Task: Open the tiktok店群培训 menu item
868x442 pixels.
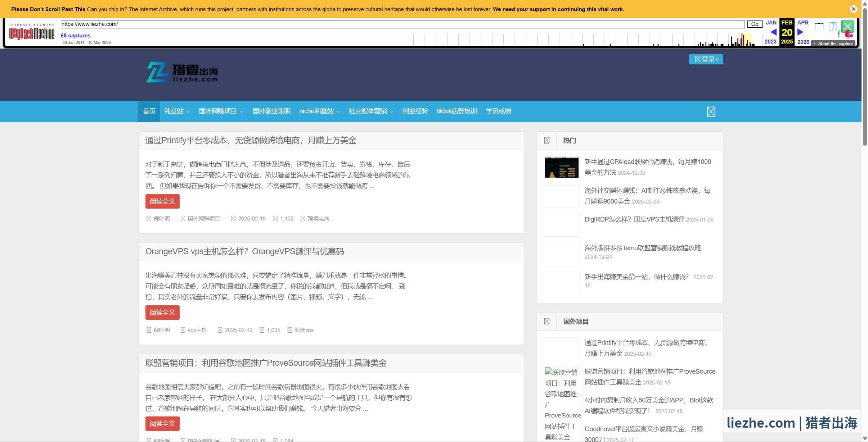Action: point(457,111)
